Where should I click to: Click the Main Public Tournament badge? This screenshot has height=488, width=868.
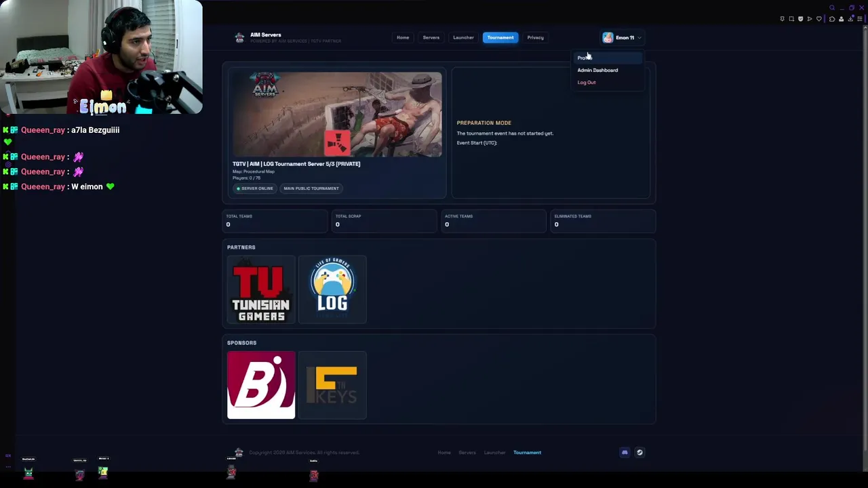point(311,188)
